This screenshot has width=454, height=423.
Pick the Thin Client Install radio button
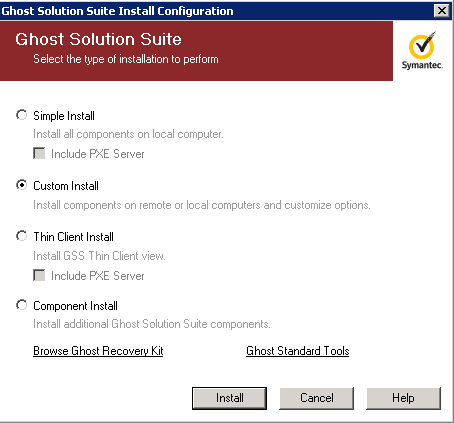[x=22, y=236]
